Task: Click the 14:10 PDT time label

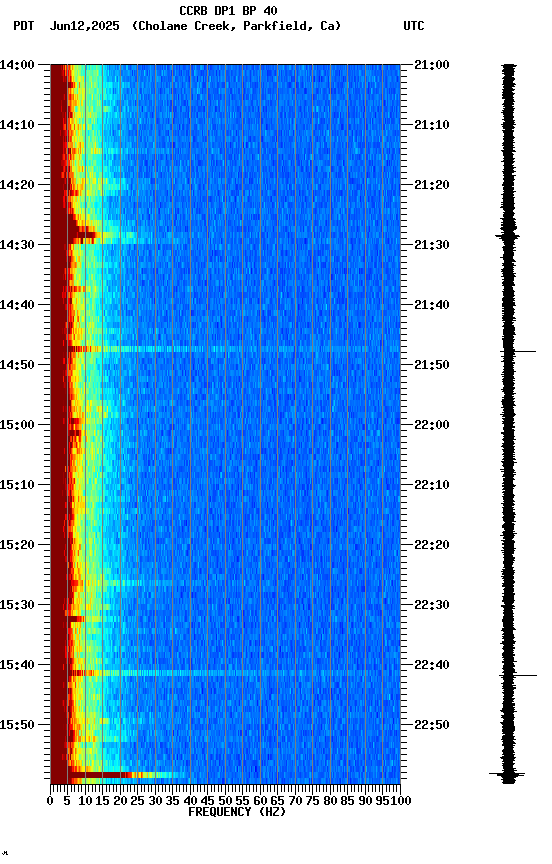Action: [17, 125]
